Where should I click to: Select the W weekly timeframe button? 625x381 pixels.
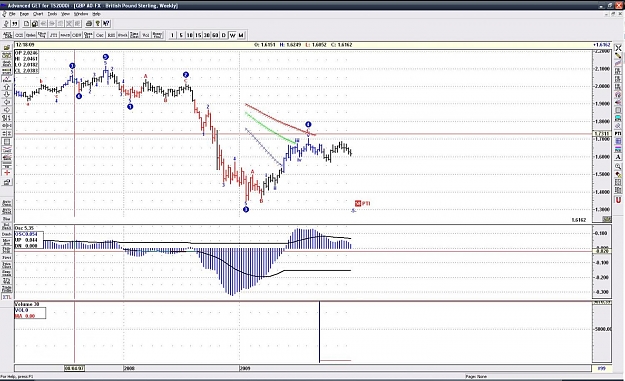(x=232, y=35)
